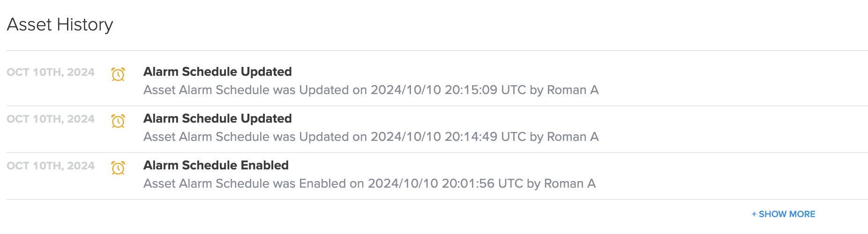The height and width of the screenshot is (234, 868).
Task: Click the 20:01:56 UTC timestamp text
Action: pos(482,183)
